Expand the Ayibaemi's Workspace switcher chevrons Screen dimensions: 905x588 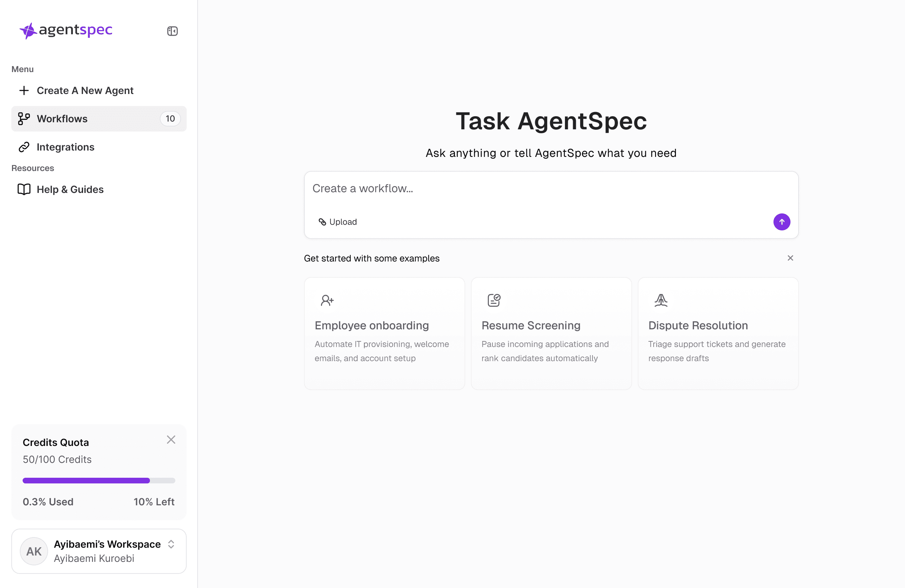tap(171, 544)
